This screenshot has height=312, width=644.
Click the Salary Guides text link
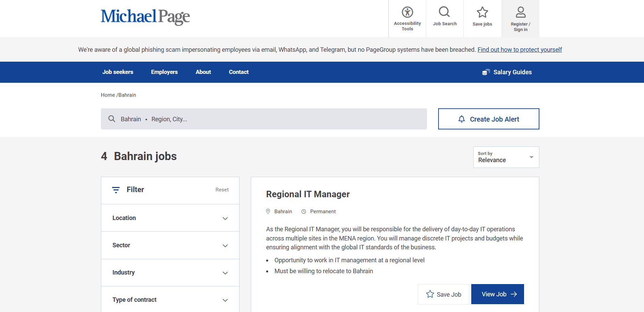click(512, 72)
